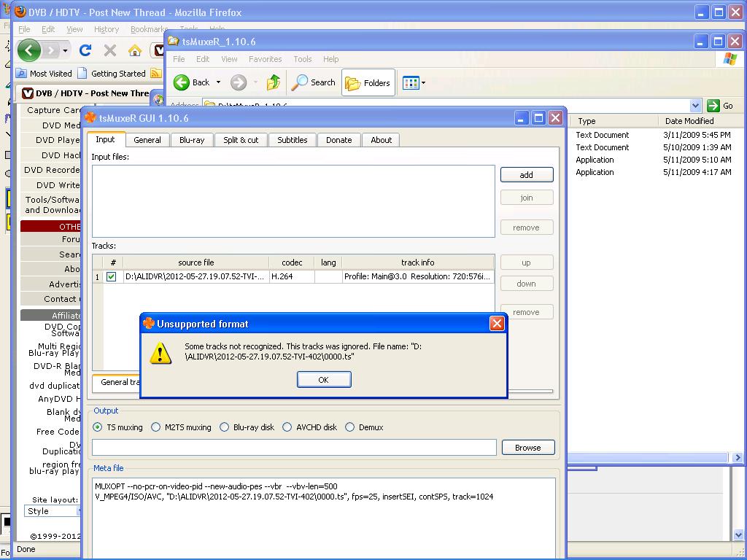Switch to the Blu-ray tab
This screenshot has width=747, height=560.
click(192, 140)
